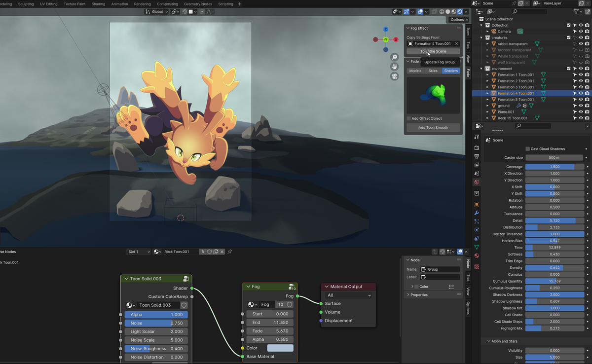Toggle visibility eye for Formation 4 Toon.001
This screenshot has width=592, height=364.
click(x=581, y=93)
